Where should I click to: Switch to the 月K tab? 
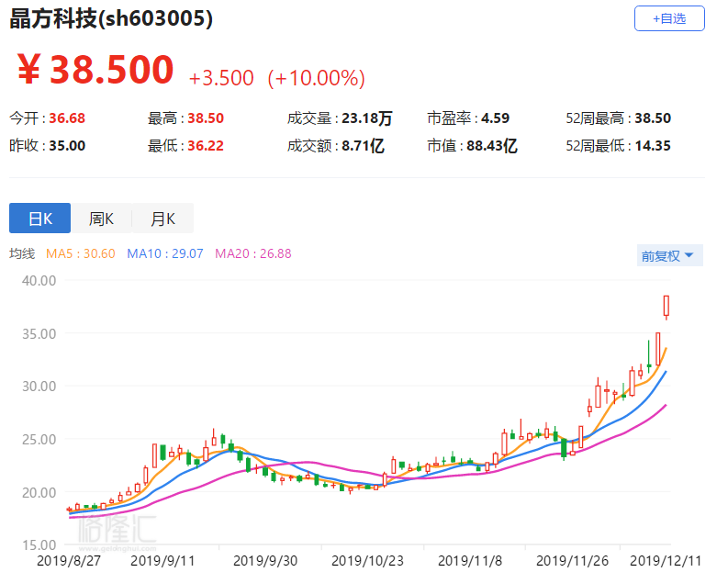click(162, 219)
